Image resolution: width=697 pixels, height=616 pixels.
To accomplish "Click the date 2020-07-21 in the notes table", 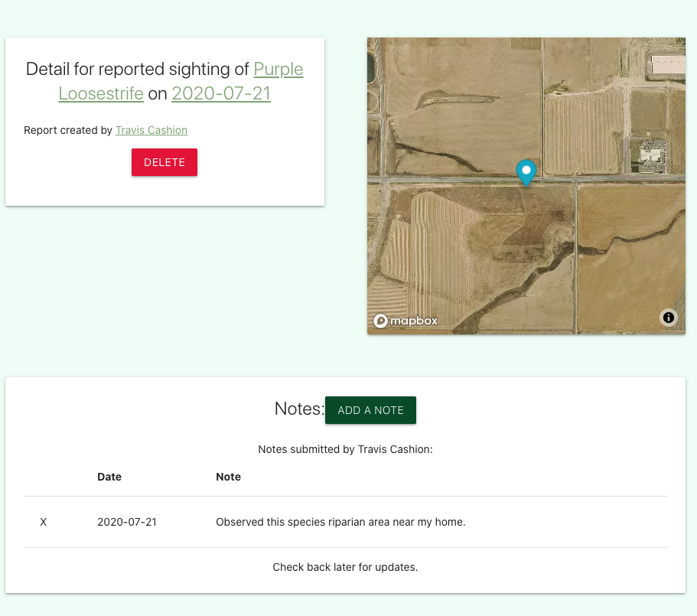I will coord(126,522).
